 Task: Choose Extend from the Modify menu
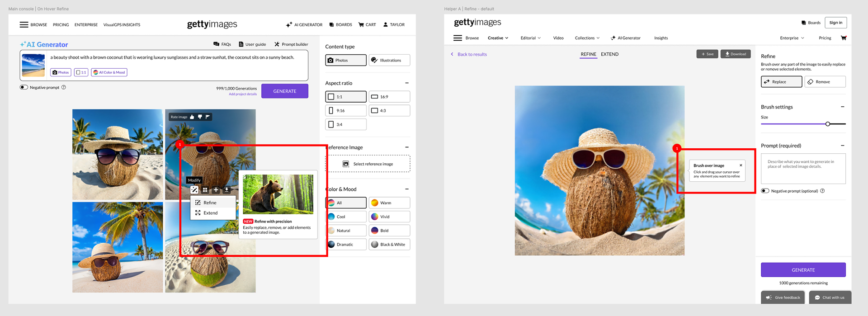tap(213, 213)
